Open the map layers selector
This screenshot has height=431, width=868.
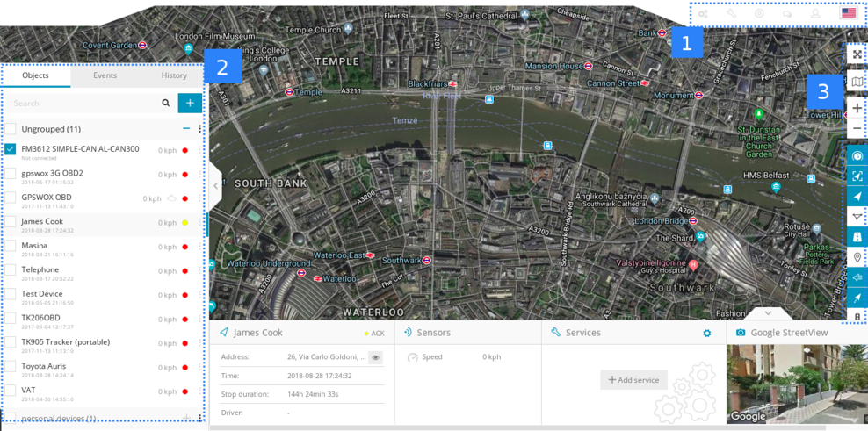coord(857,82)
